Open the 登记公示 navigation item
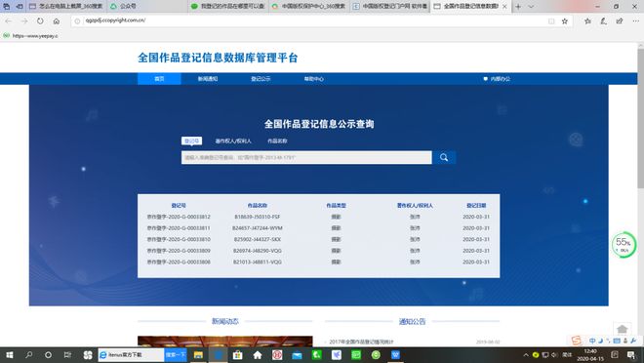The width and height of the screenshot is (644, 363). pyautogui.click(x=261, y=79)
